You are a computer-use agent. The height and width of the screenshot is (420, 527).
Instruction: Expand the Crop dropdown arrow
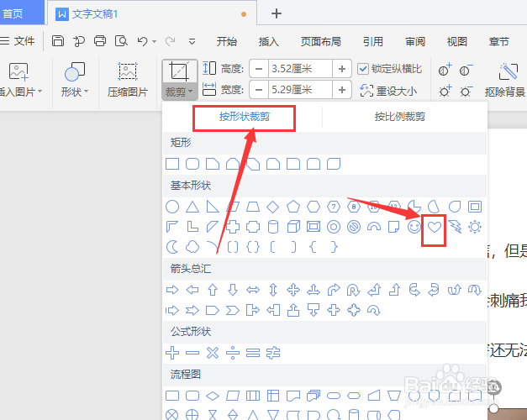191,91
